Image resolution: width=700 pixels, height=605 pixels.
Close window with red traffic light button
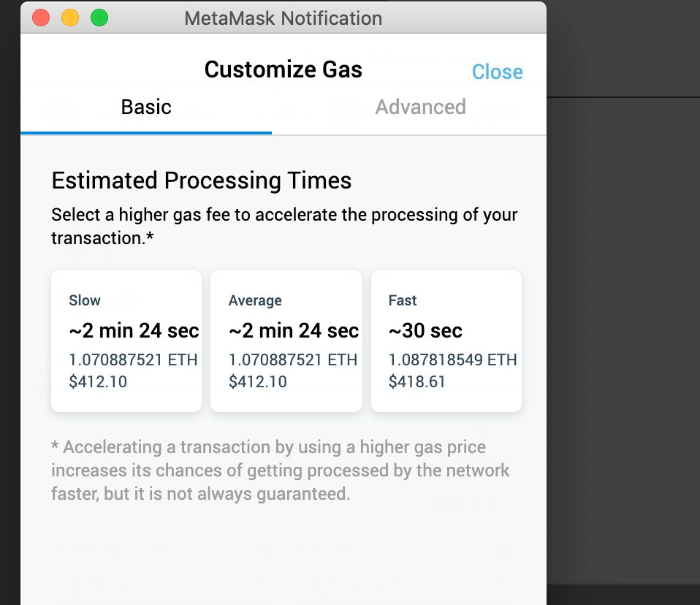coord(41,18)
